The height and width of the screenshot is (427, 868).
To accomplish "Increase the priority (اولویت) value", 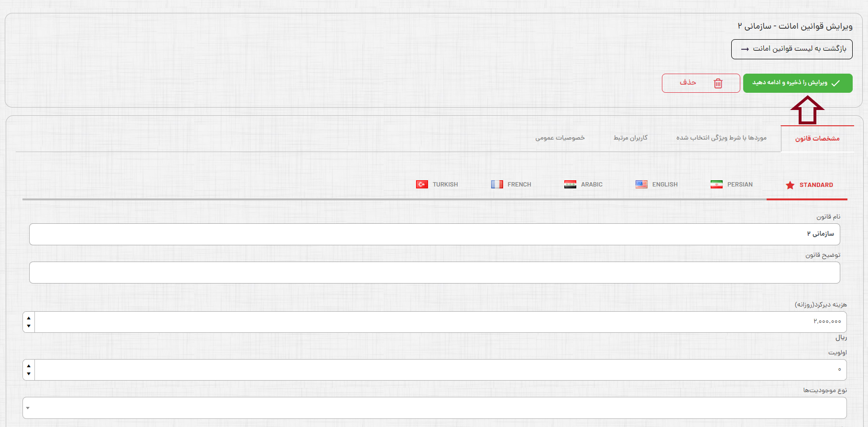I will [29, 366].
